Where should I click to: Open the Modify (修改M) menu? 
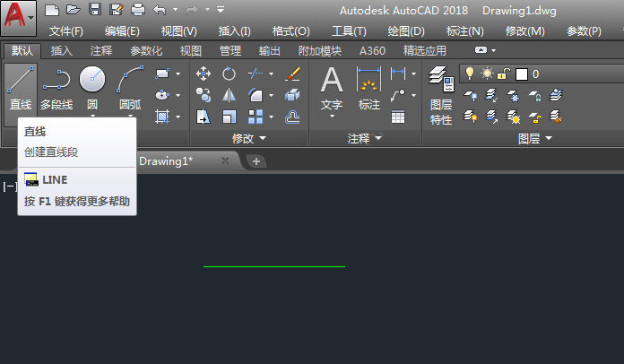click(x=524, y=31)
